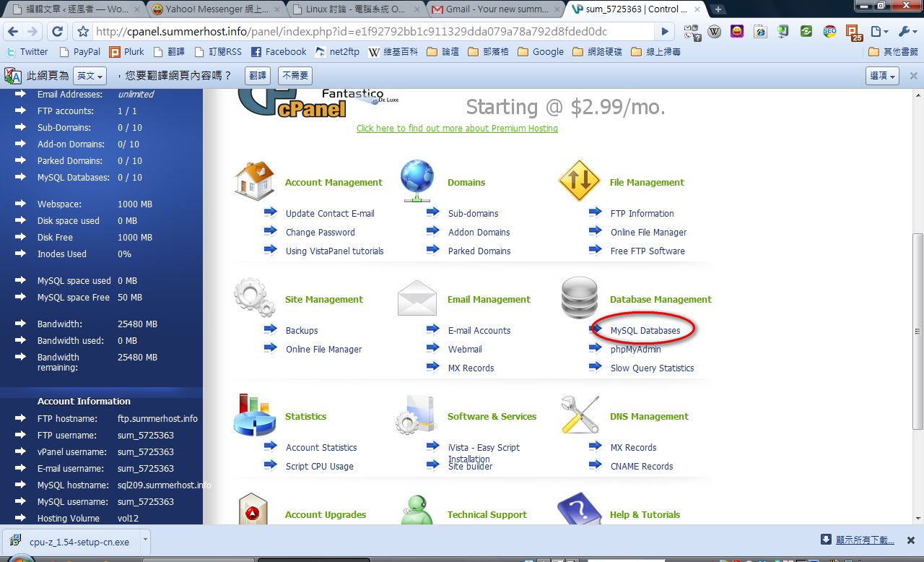The width and height of the screenshot is (924, 562).
Task: Click the green monitor extension icon
Action: [x=783, y=32]
